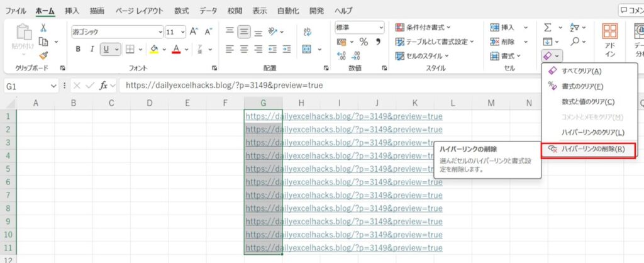Click the wrap text icon

click(x=308, y=31)
